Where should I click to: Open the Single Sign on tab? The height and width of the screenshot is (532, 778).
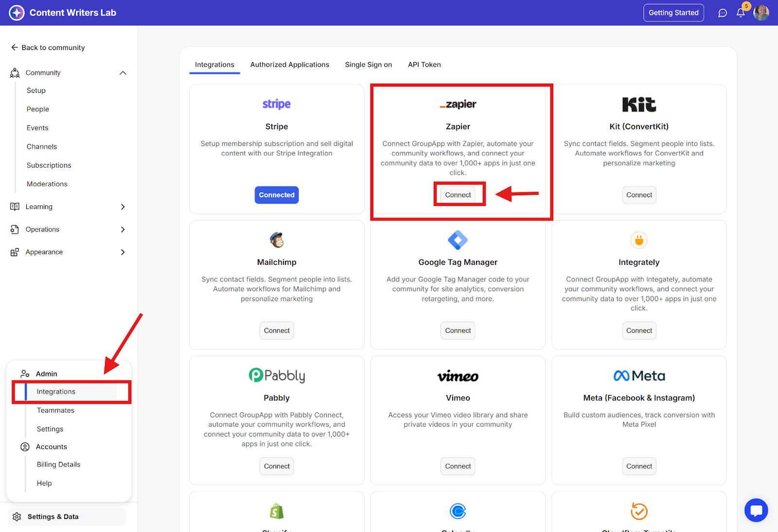pos(369,65)
